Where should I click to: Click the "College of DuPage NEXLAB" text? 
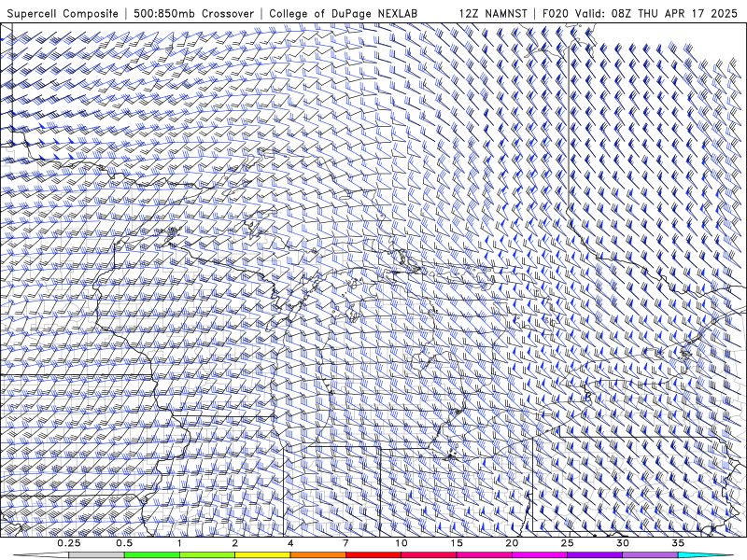[x=343, y=13]
